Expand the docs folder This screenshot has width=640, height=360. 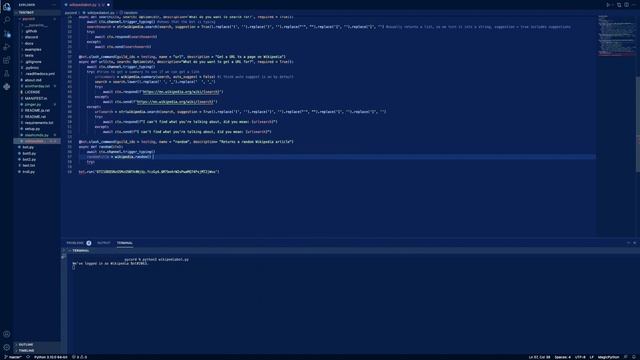(x=29, y=43)
